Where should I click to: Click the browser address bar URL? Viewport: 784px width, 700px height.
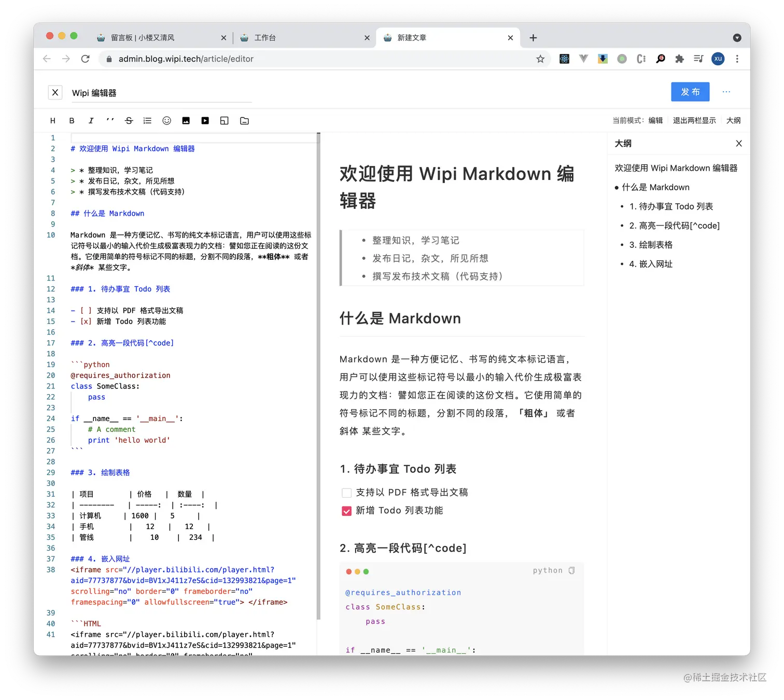click(x=186, y=59)
